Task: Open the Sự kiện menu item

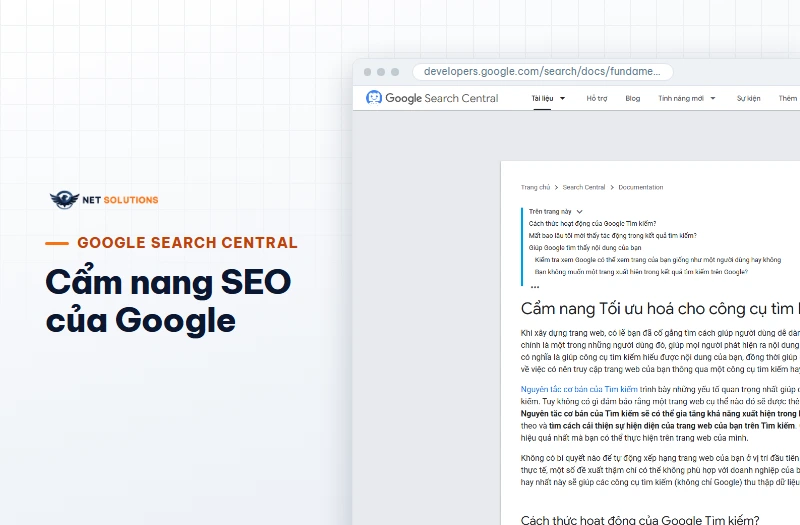Action: (x=748, y=98)
